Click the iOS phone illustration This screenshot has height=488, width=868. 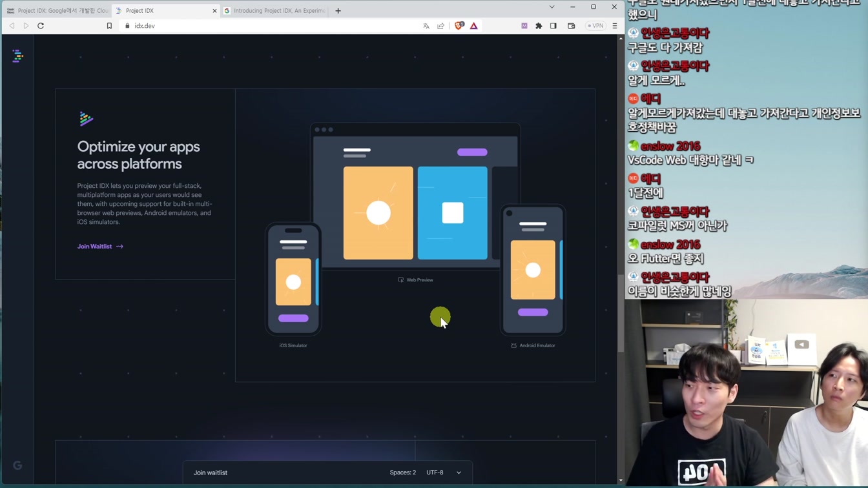tap(293, 279)
